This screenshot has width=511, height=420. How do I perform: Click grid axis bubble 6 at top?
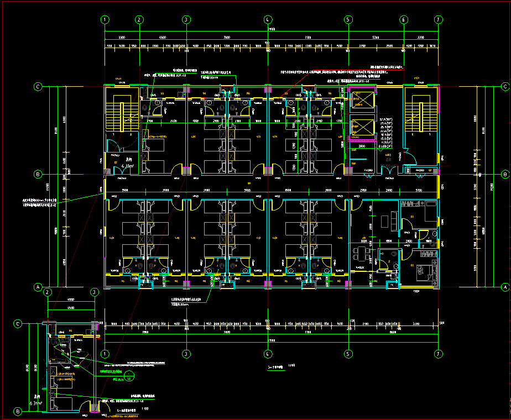(x=404, y=19)
